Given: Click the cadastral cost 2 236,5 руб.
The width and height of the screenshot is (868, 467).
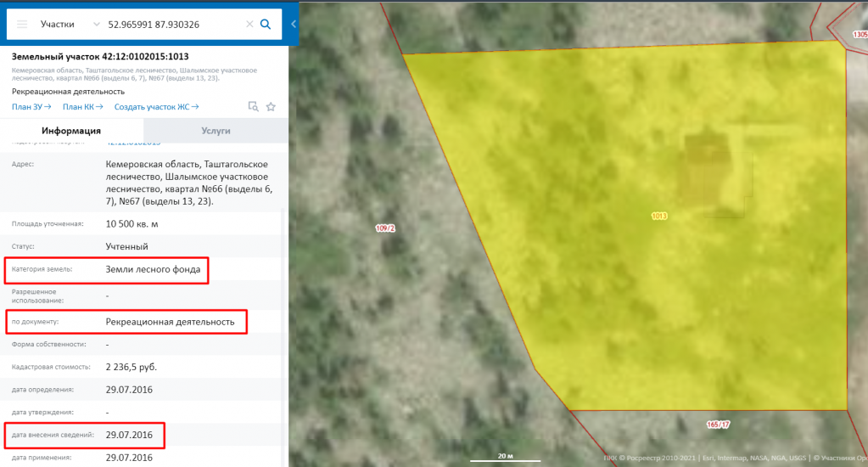Looking at the screenshot, I should (x=132, y=368).
